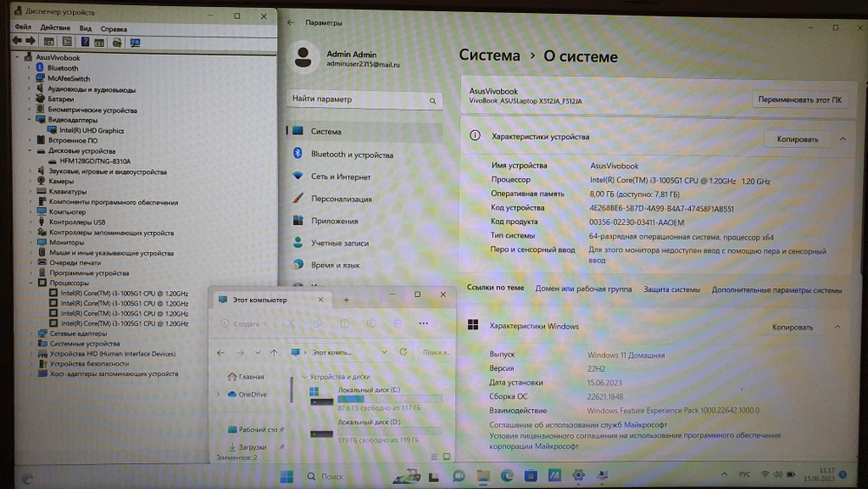The height and width of the screenshot is (489, 868).
Task: Open Сеть и Интернет settings section
Action: click(340, 176)
